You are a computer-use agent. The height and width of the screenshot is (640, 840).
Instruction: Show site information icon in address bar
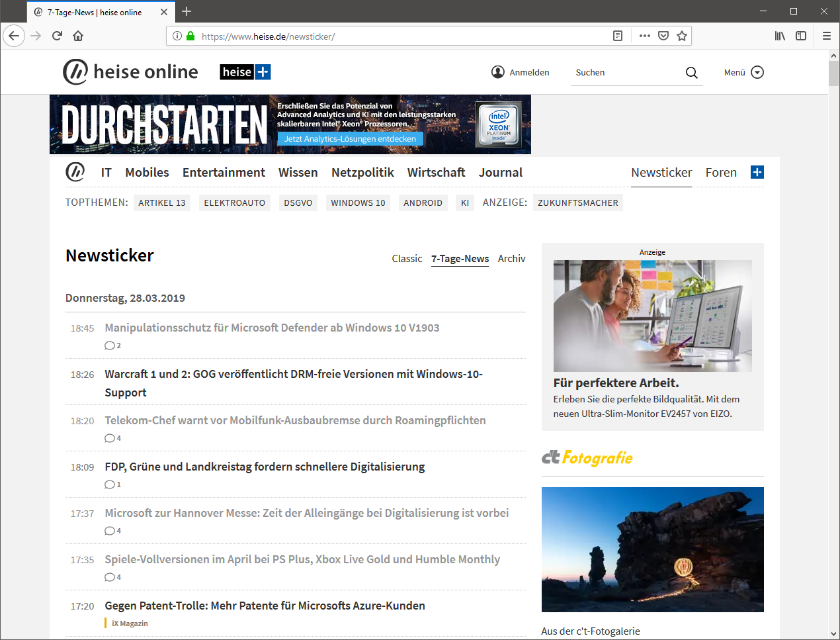click(x=177, y=36)
